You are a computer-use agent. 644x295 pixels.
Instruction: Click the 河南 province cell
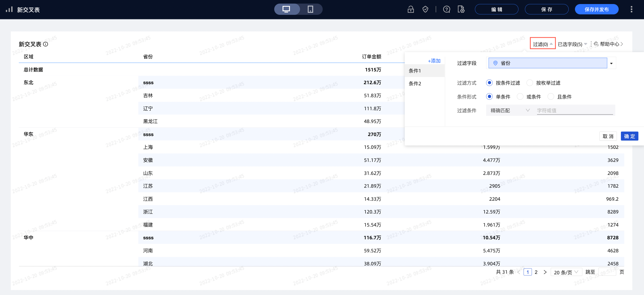pos(148,251)
